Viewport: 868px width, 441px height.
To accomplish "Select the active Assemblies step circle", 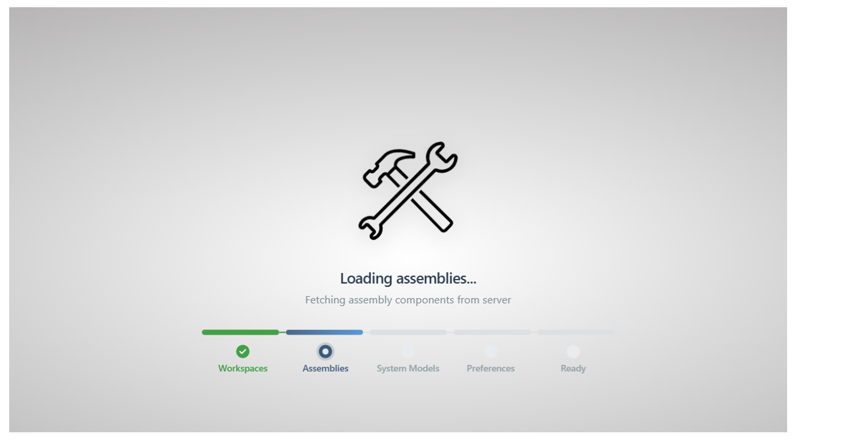I will point(325,351).
